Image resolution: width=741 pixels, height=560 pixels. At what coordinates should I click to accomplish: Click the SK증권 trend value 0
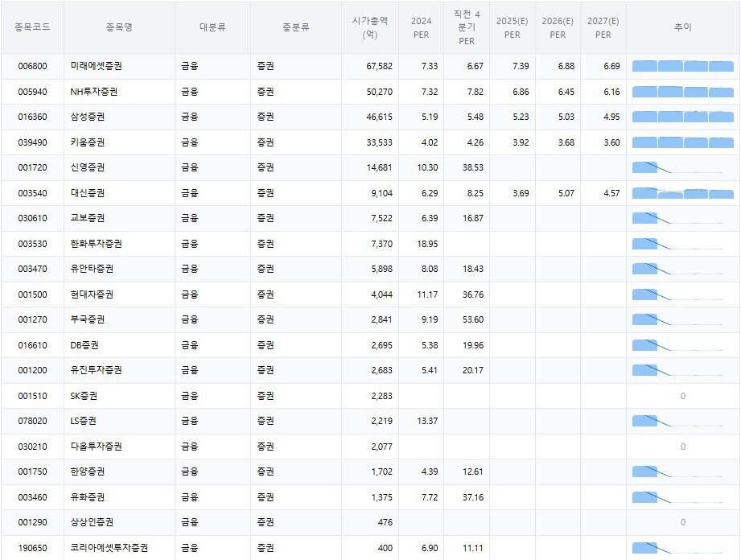(x=683, y=396)
